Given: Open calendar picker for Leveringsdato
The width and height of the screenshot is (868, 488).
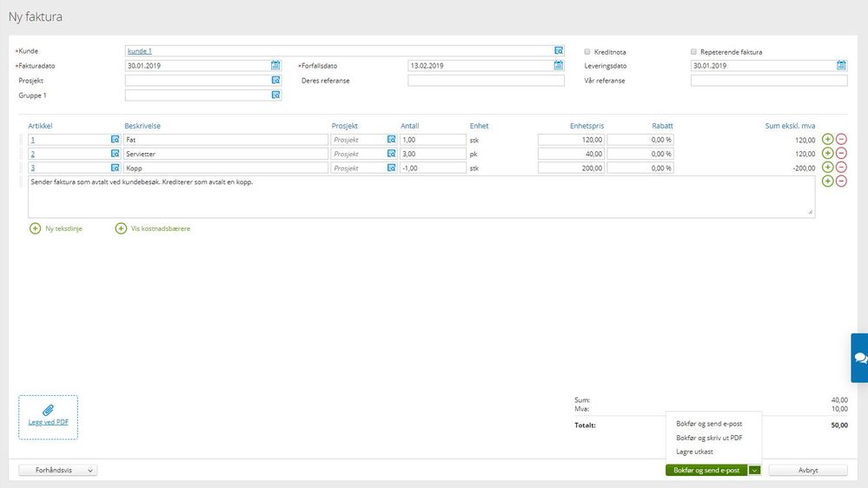Looking at the screenshot, I should tap(841, 65).
